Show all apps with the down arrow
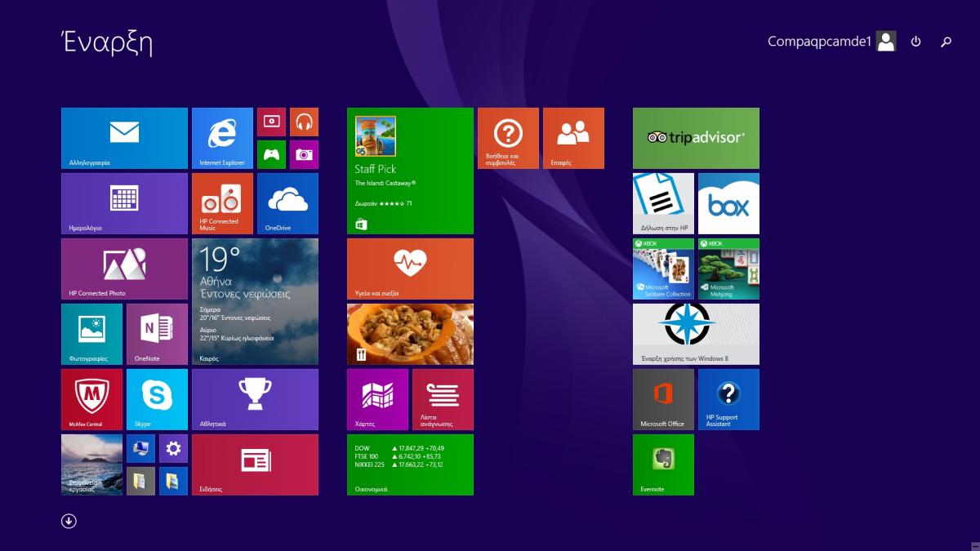This screenshot has height=551, width=980. [69, 521]
